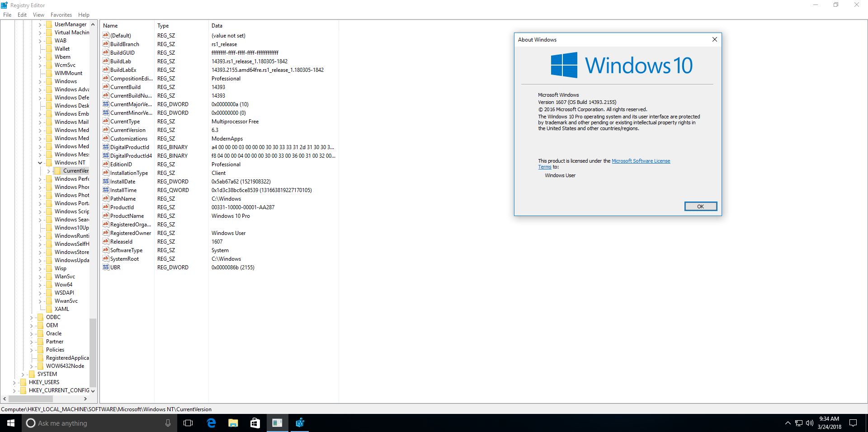Select the SystemRoot value name

(124, 258)
